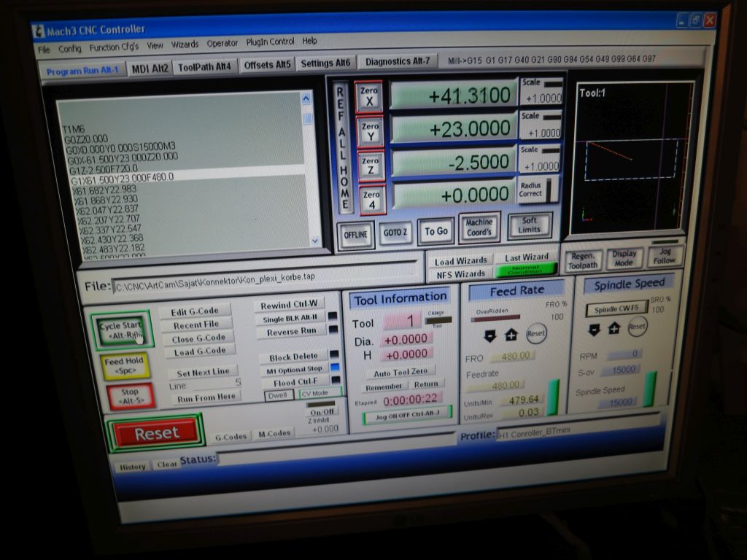This screenshot has width=747, height=560.
Task: Select Program Run Alt-1 tab
Action: pyautogui.click(x=82, y=71)
